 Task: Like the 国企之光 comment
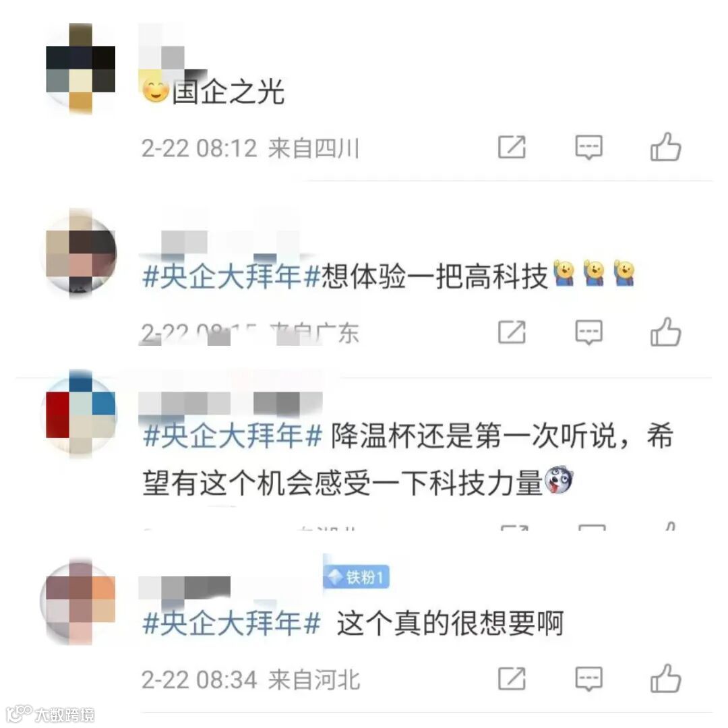665,147
